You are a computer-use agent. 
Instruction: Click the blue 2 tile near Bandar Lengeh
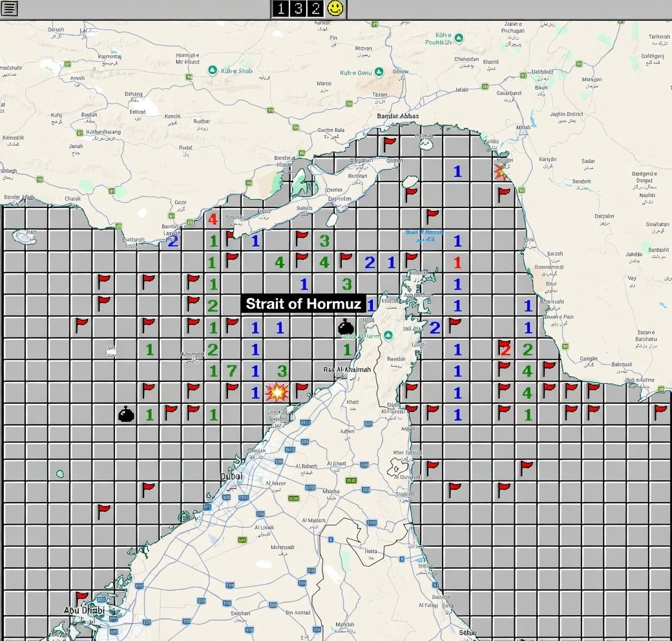(x=173, y=242)
